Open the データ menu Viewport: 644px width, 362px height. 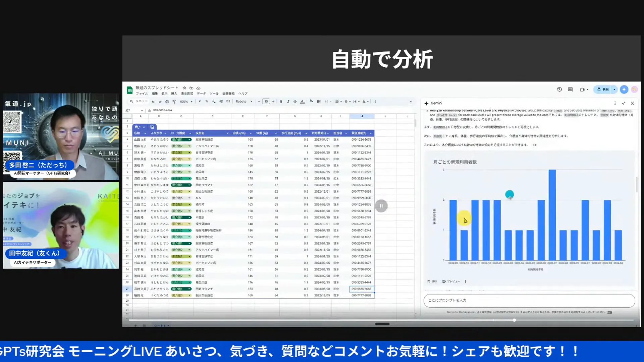pyautogui.click(x=201, y=94)
